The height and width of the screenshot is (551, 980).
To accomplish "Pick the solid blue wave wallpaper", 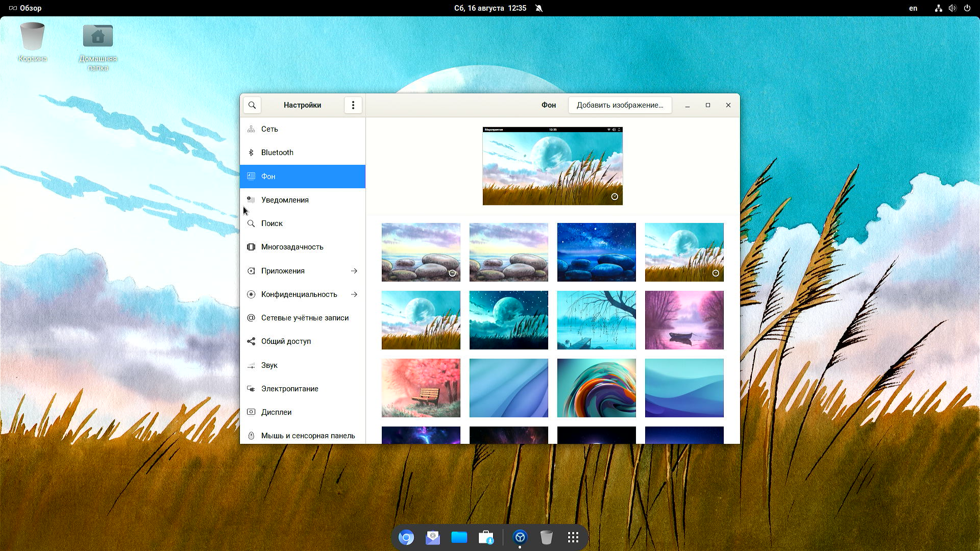I will pos(684,388).
